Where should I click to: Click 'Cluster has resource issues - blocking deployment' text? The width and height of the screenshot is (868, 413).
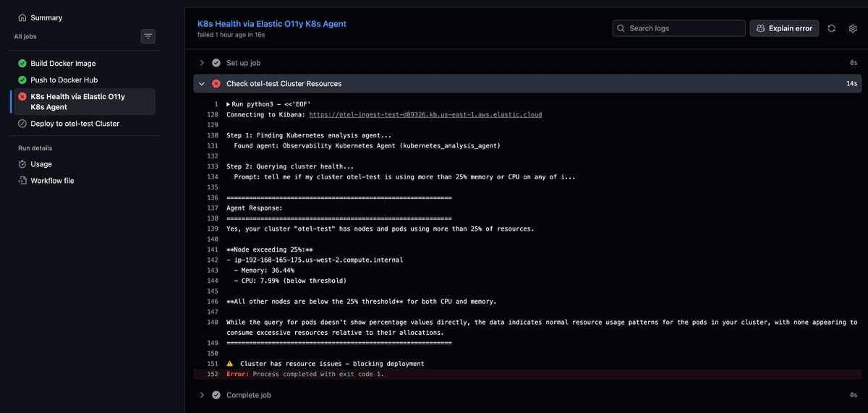coord(332,364)
